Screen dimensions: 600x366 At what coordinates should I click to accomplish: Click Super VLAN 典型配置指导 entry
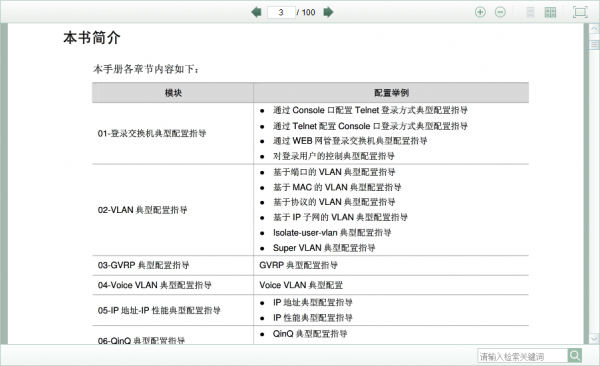pos(324,248)
